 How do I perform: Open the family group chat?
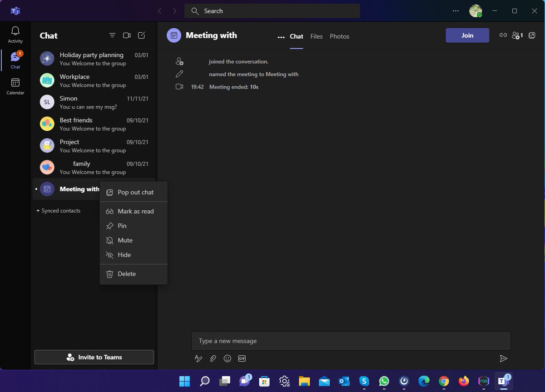[x=94, y=168]
